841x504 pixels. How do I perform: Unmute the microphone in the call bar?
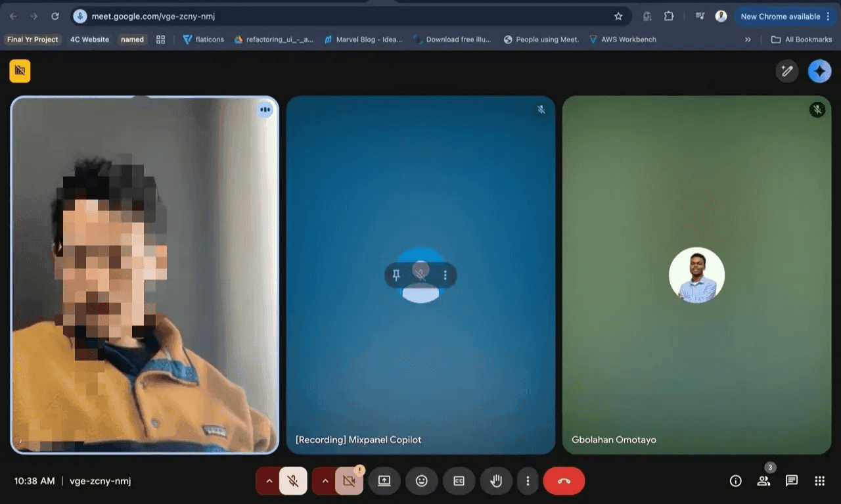293,481
